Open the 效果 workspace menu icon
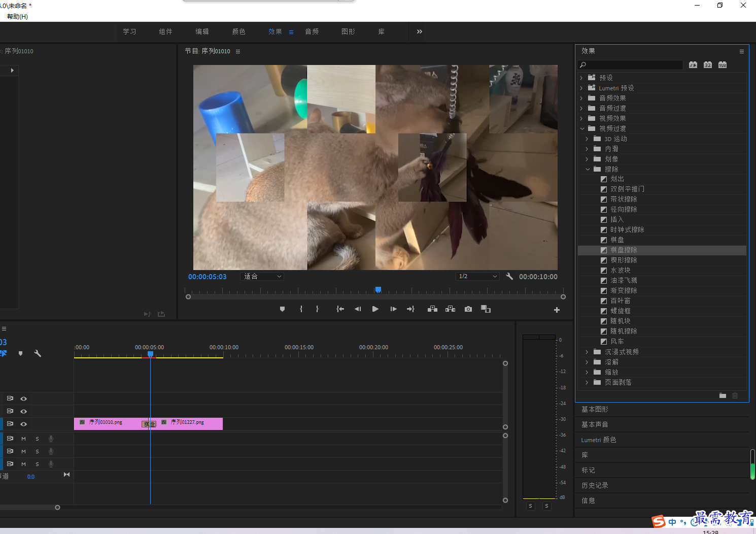The width and height of the screenshot is (756, 534). click(x=291, y=32)
